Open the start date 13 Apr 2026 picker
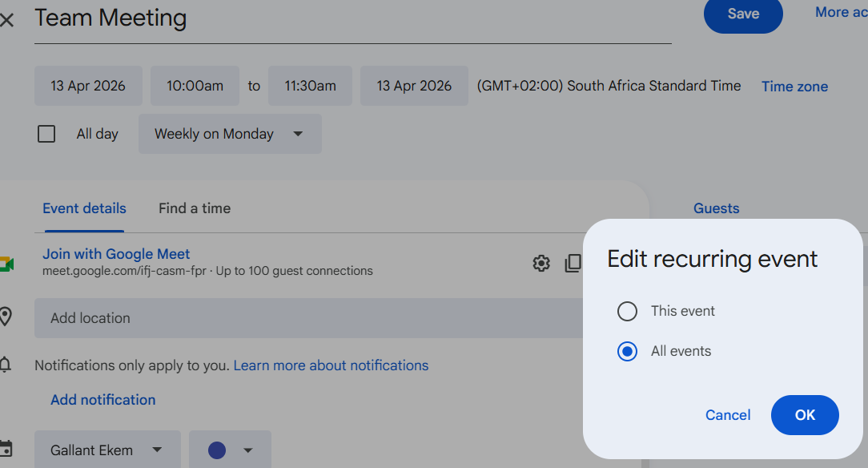Viewport: 868px width, 468px height. (x=88, y=86)
